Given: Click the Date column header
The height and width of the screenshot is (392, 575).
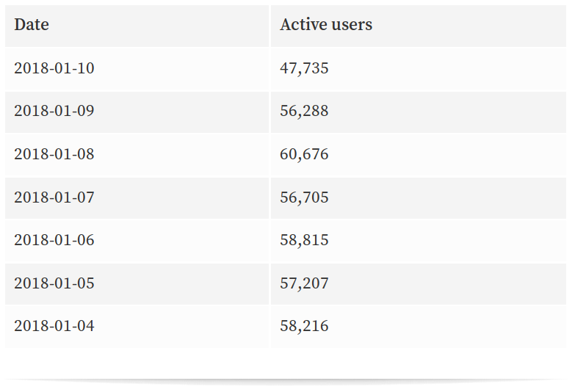Looking at the screenshot, I should [x=32, y=25].
